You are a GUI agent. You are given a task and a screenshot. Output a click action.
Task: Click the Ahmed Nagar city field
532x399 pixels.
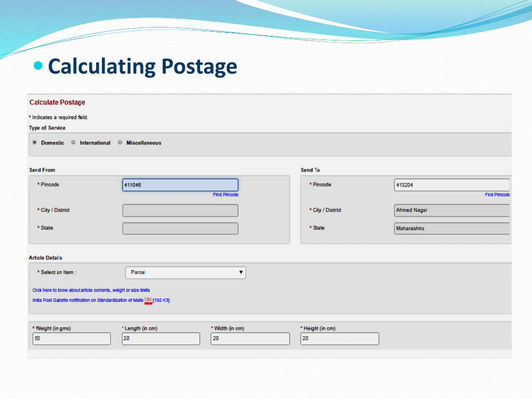point(452,211)
